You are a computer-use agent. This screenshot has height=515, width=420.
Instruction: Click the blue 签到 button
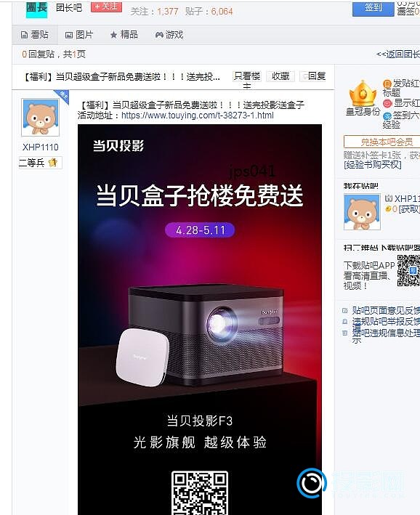tap(373, 8)
